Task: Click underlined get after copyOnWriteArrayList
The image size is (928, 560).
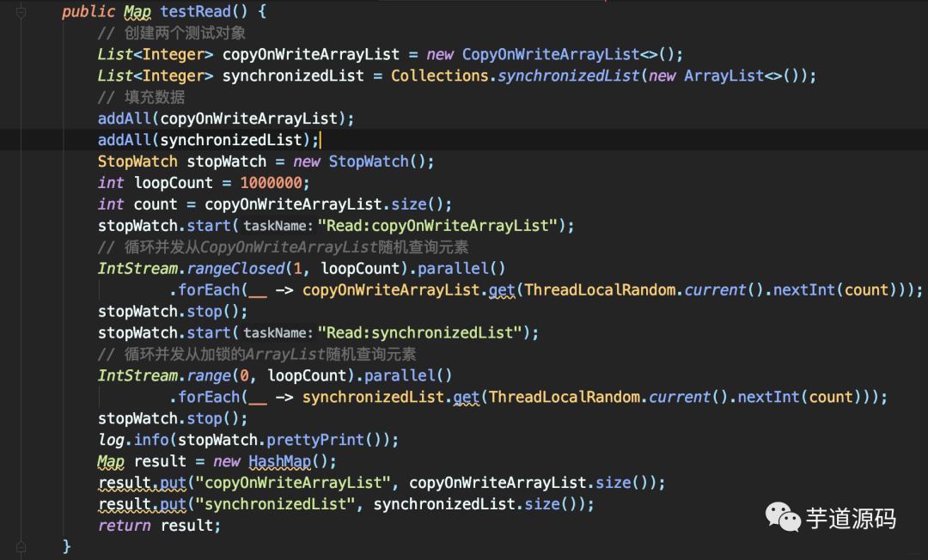Action: point(502,289)
